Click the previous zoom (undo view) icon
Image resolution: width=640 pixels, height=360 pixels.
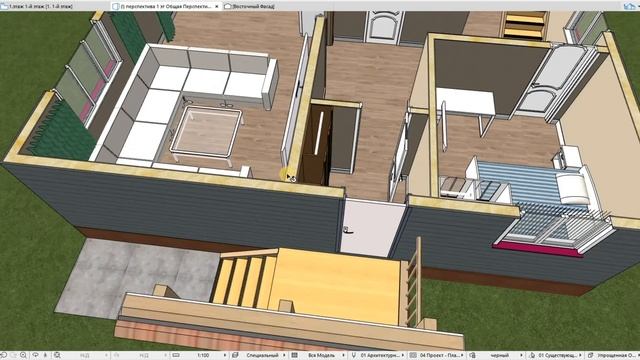[4, 355]
